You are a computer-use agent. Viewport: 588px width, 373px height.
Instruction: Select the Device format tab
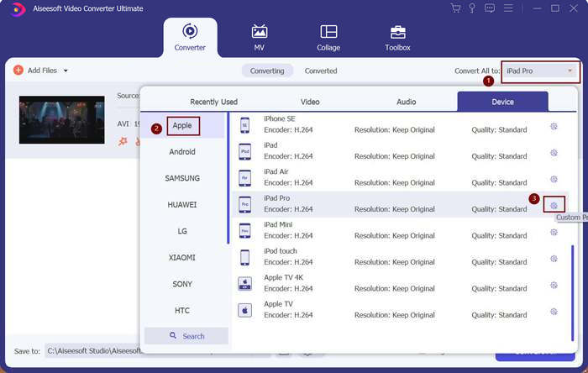coord(502,102)
